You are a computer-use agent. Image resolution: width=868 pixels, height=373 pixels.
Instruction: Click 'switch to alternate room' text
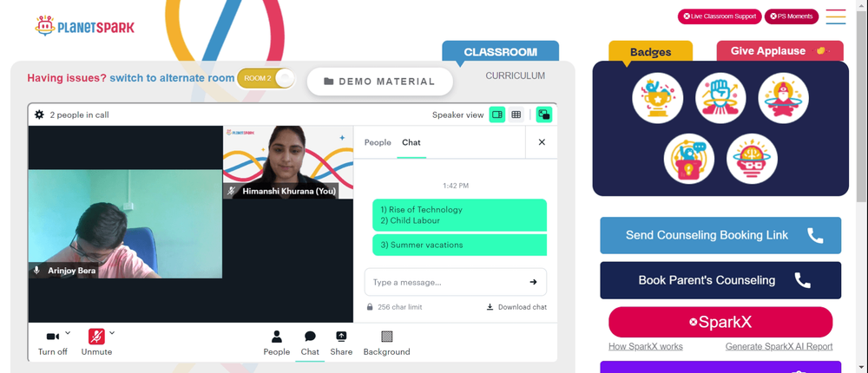tap(172, 78)
